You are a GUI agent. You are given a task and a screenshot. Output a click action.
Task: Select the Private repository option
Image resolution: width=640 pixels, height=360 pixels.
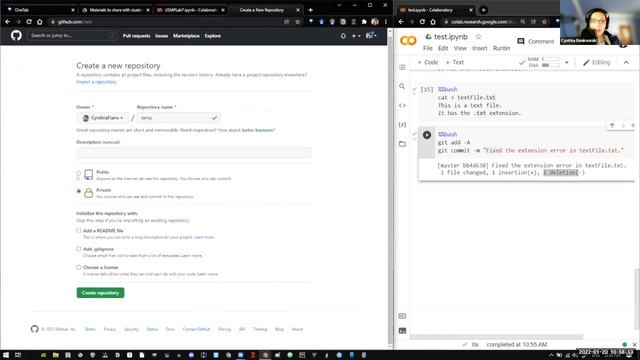[x=79, y=191]
